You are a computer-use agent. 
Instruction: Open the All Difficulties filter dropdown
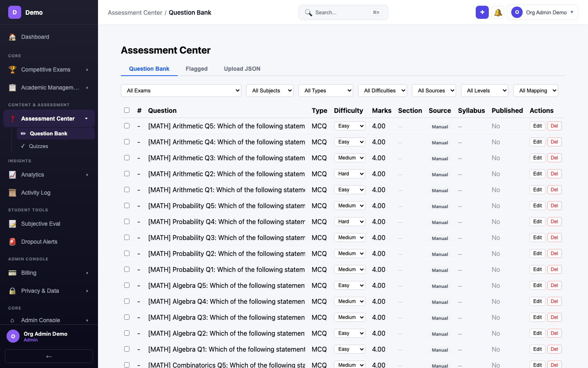point(383,90)
